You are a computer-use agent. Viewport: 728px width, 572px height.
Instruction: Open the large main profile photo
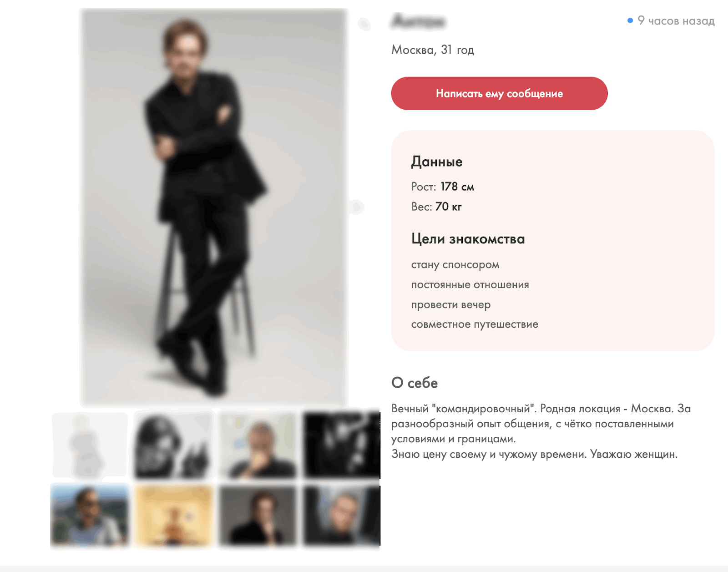point(213,207)
